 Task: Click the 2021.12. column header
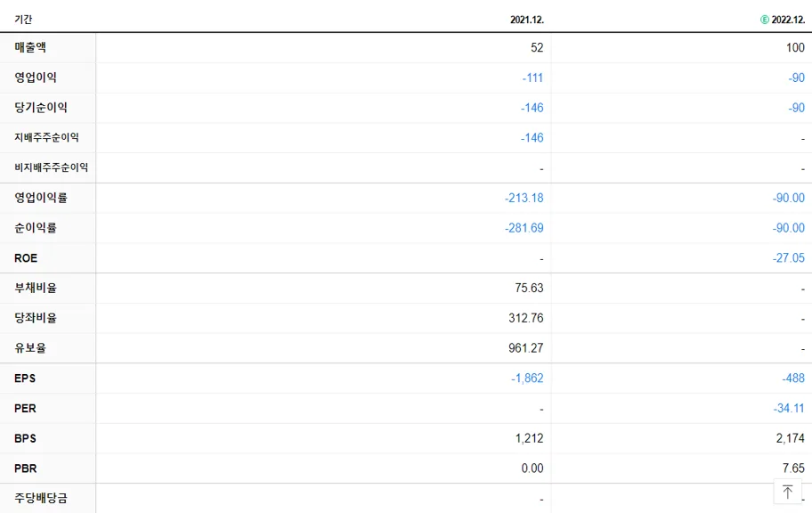coord(527,20)
